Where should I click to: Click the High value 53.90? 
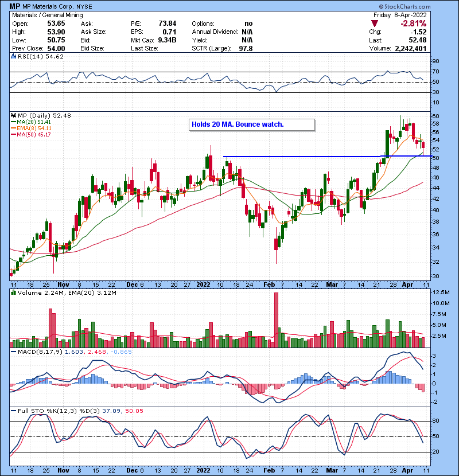coord(56,32)
